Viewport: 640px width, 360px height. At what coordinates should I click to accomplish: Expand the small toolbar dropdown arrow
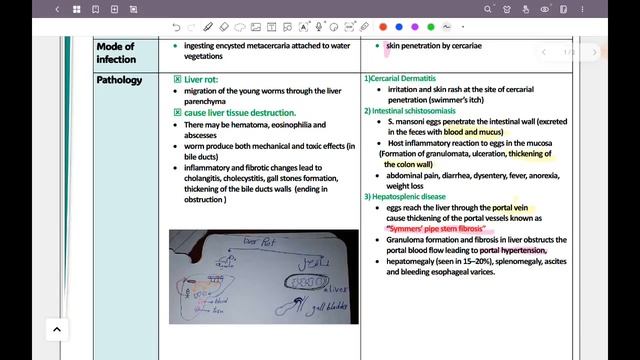click(463, 27)
